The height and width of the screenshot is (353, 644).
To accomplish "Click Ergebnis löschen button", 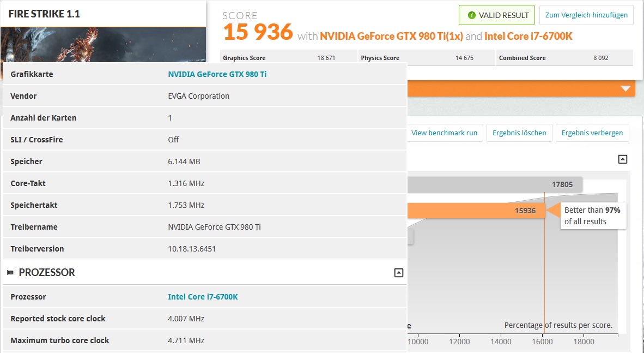I will (519, 133).
